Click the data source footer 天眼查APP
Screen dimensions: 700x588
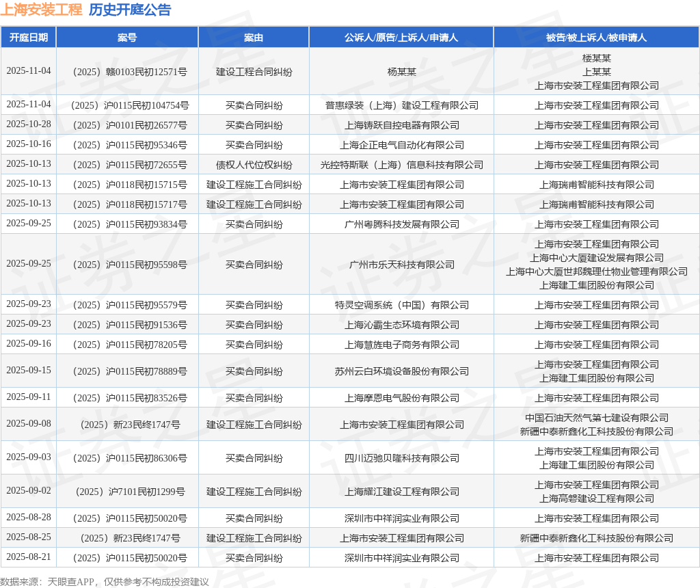(71, 582)
